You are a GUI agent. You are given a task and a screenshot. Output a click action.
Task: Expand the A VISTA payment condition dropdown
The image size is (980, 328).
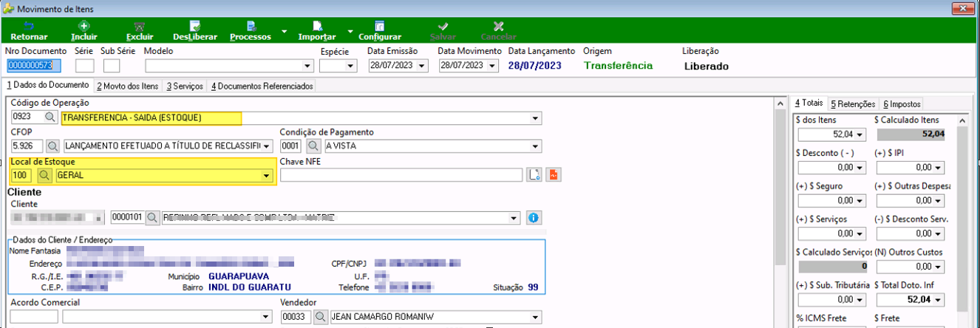(535, 146)
